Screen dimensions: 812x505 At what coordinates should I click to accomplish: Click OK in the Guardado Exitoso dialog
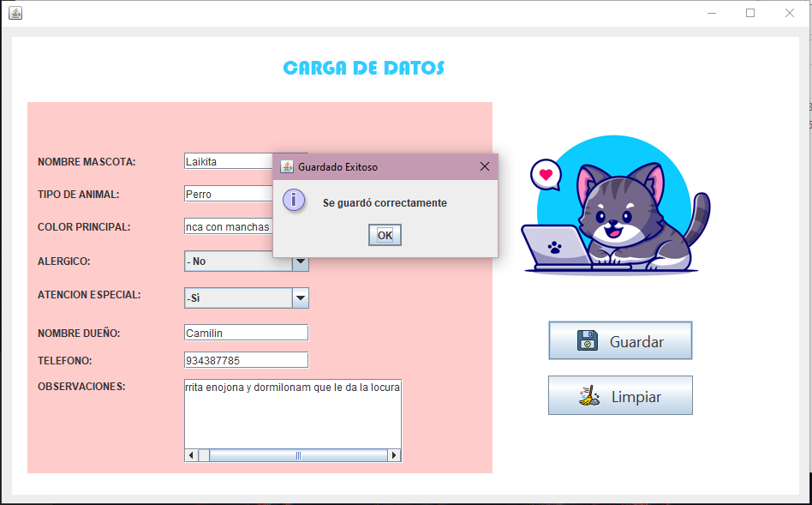coord(385,236)
